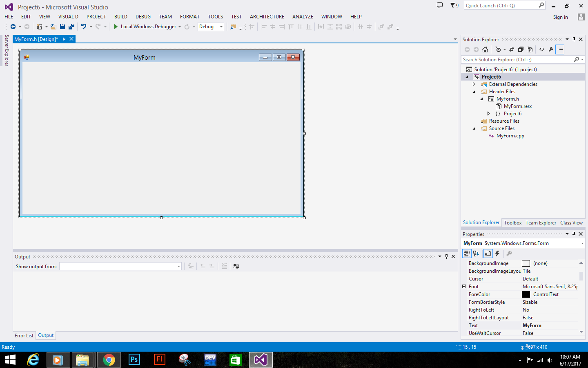This screenshot has width=588, height=368.
Task: Collapse the Header Files folder
Action: click(x=474, y=91)
